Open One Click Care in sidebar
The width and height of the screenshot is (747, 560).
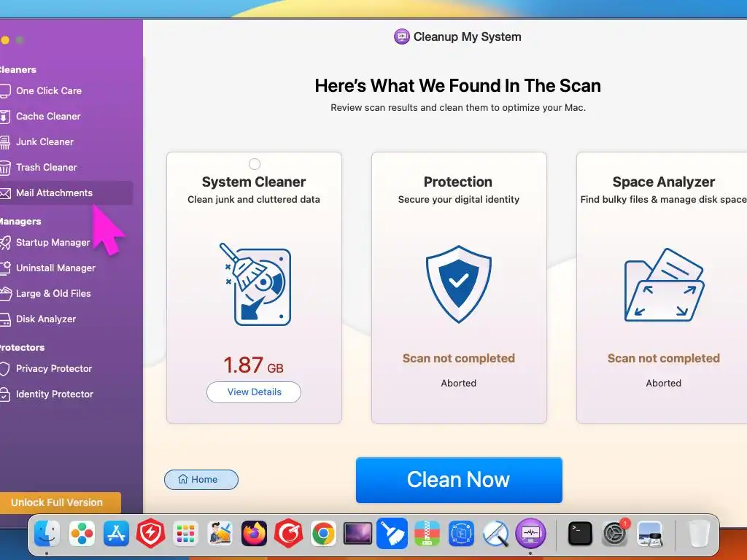[x=48, y=90]
